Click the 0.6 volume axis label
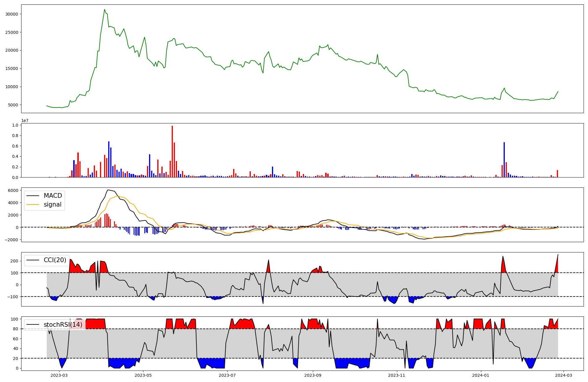 15,146
